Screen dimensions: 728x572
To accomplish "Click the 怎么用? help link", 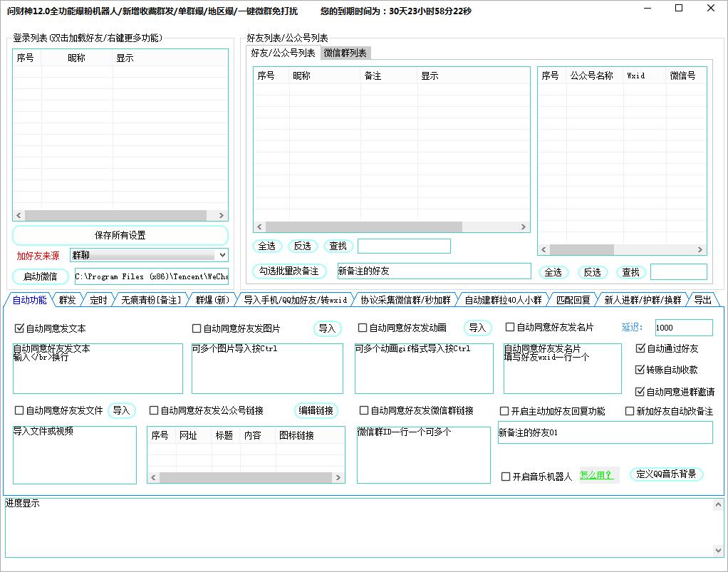I will pyautogui.click(x=596, y=475).
